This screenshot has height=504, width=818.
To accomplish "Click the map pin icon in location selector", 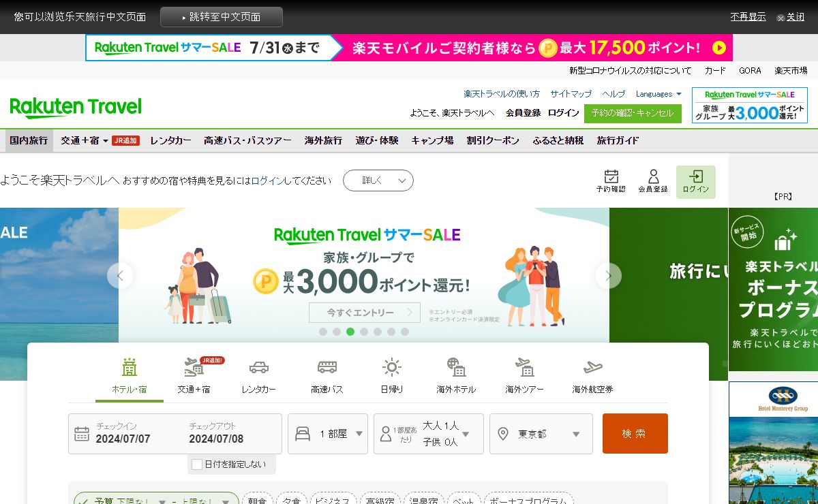I will pos(503,434).
